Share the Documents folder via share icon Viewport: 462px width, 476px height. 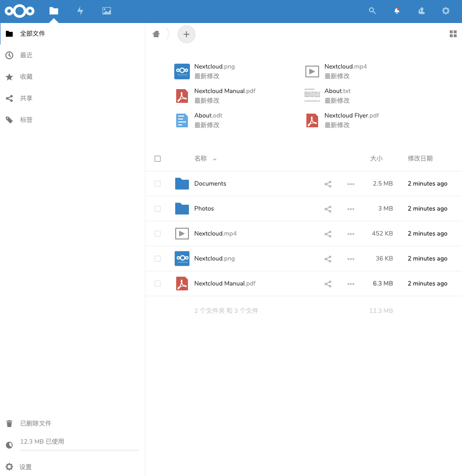328,184
